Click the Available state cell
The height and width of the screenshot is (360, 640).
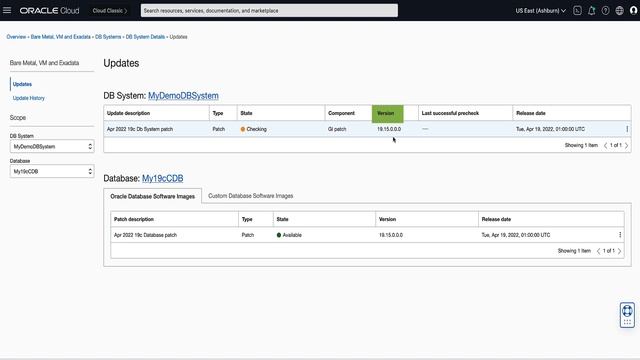coord(289,235)
